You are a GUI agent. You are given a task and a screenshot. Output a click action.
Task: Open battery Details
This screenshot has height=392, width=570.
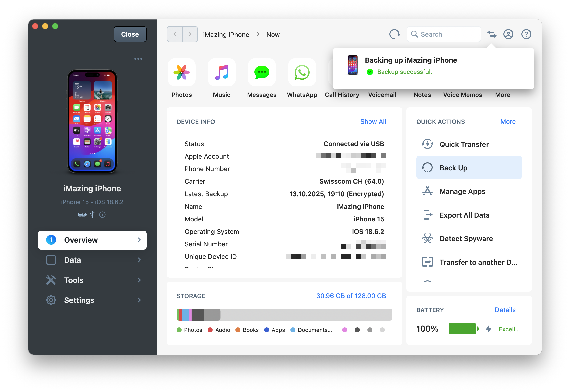click(x=505, y=310)
